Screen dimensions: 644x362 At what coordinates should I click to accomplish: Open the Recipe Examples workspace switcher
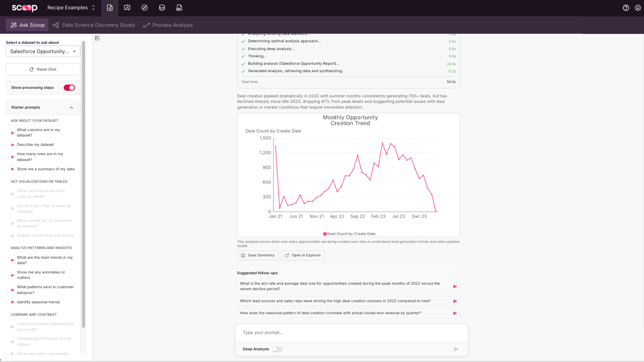[x=71, y=8]
